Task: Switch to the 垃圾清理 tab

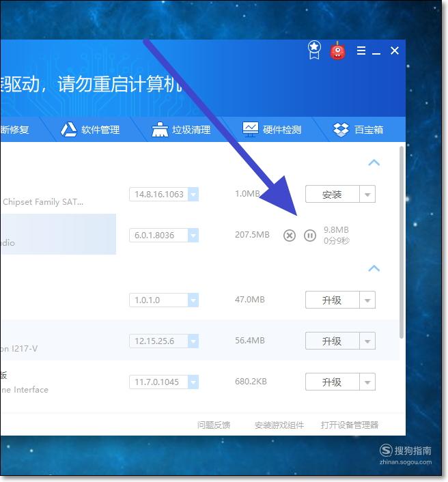Action: [x=181, y=130]
